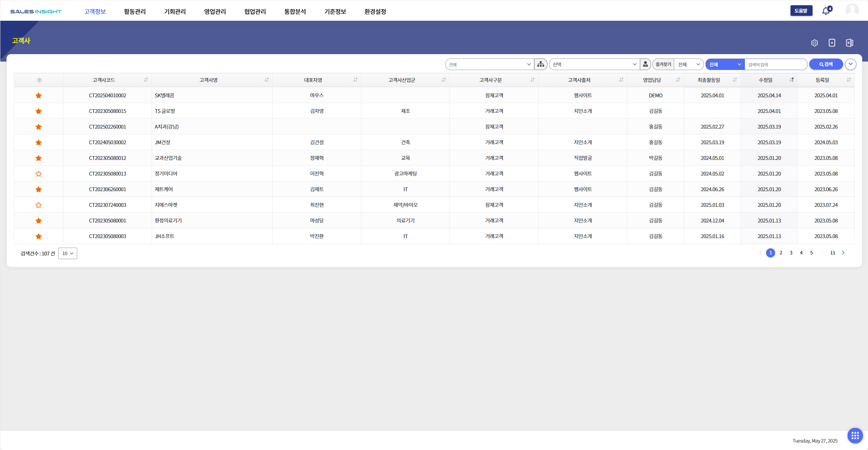Open the notifications bell icon
This screenshot has height=450, width=868.
click(x=826, y=11)
